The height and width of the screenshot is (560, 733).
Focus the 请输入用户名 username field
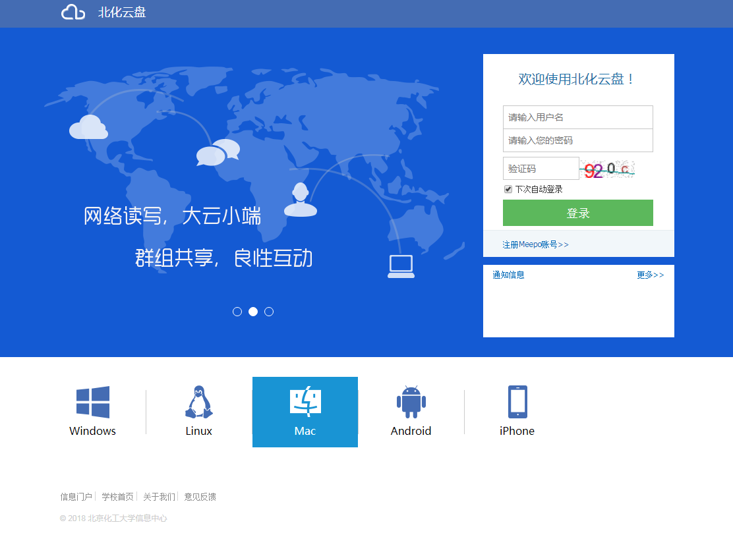[577, 117]
